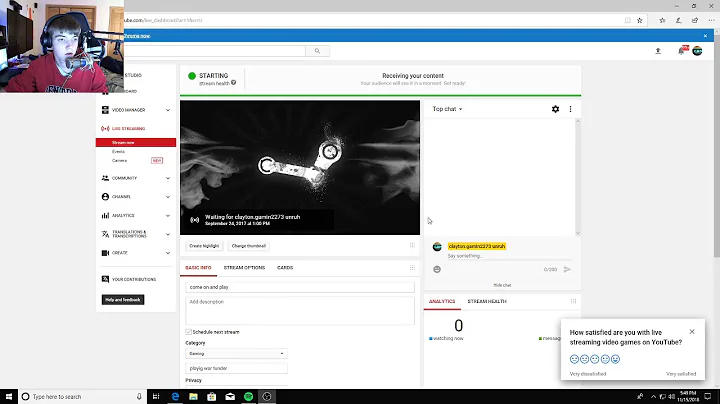
Task: Click the browser favorites star icon
Action: tap(640, 20)
